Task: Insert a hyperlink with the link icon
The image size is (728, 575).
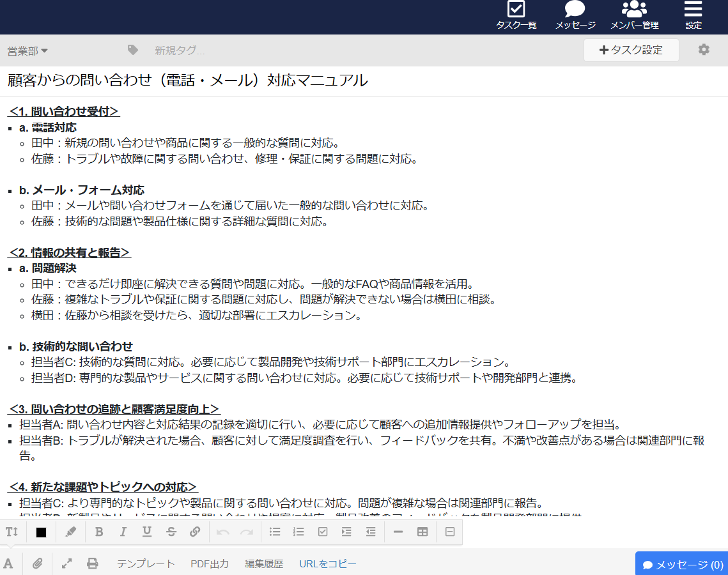Action: pyautogui.click(x=195, y=532)
